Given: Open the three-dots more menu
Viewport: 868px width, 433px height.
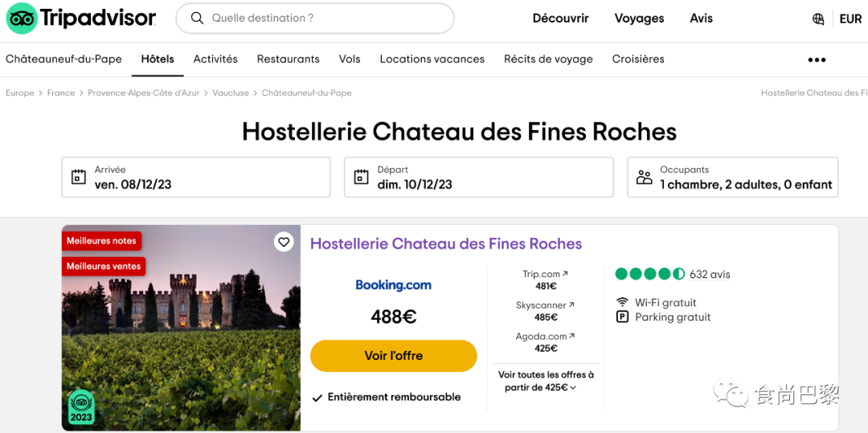Looking at the screenshot, I should coord(817,59).
